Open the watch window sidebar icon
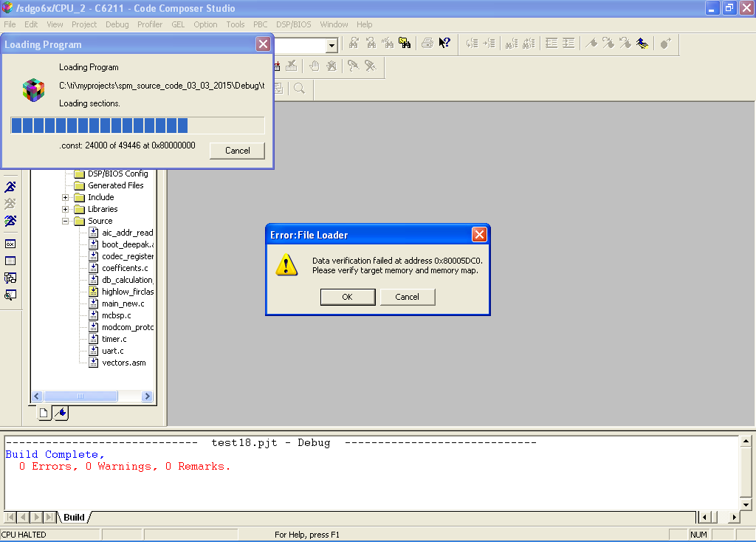 point(10,295)
